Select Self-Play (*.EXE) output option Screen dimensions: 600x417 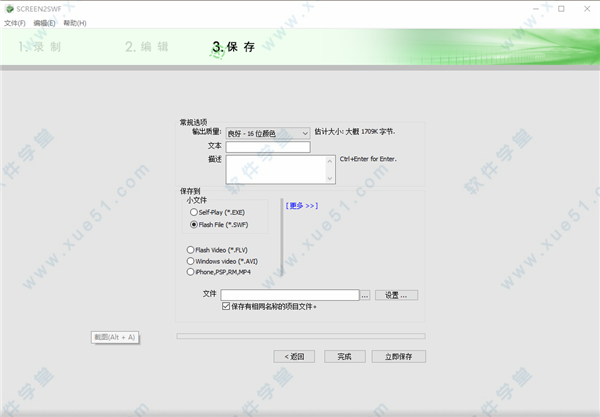[192, 212]
